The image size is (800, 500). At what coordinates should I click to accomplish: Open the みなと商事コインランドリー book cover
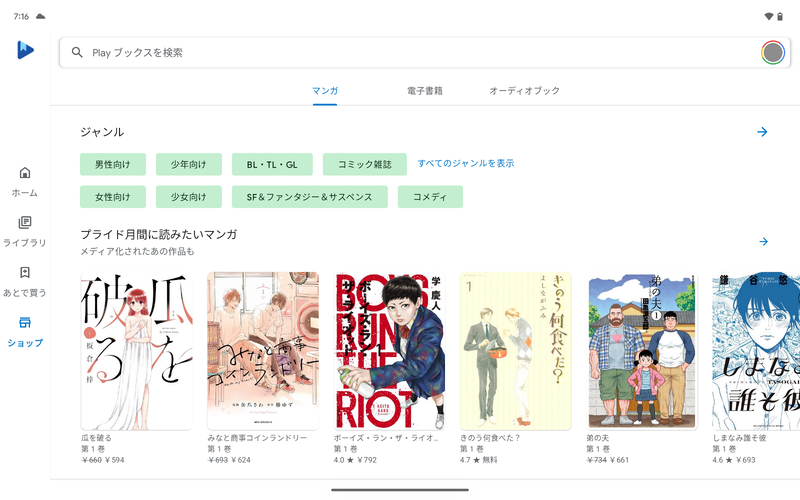point(263,351)
